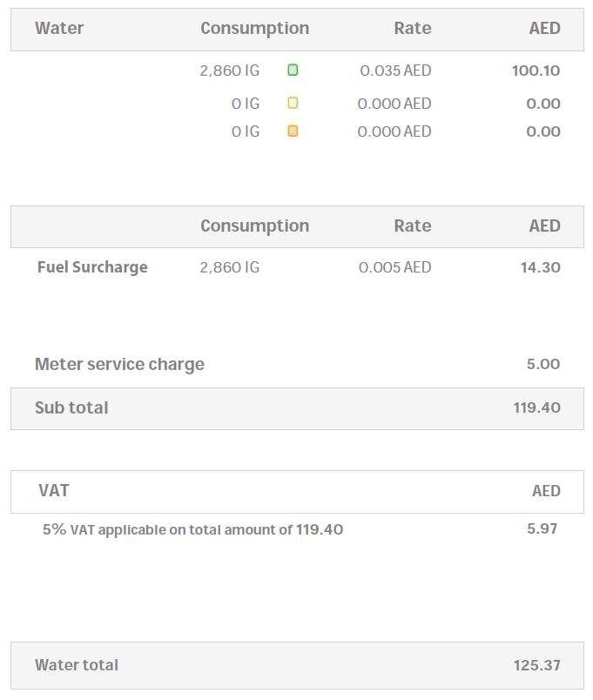593x700 pixels.
Task: Click the Meter service charge label
Action: (119, 364)
